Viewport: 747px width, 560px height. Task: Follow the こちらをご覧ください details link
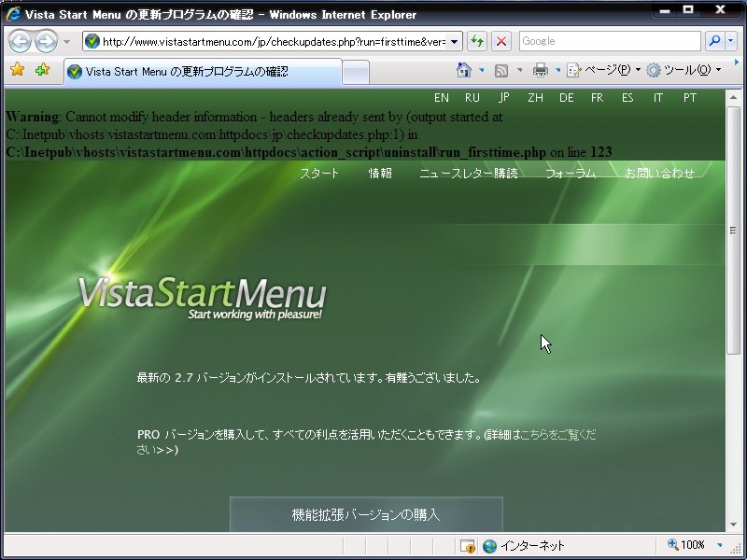coord(558,435)
